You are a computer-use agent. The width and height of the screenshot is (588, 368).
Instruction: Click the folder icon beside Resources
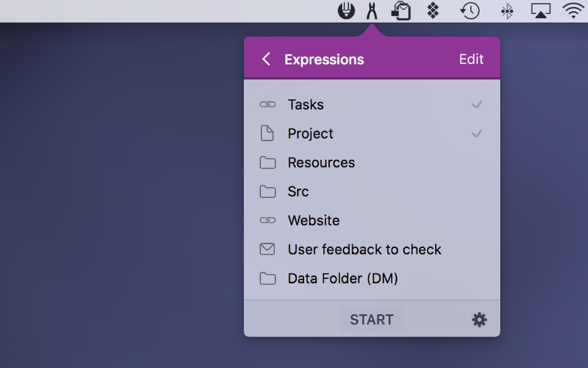click(267, 162)
